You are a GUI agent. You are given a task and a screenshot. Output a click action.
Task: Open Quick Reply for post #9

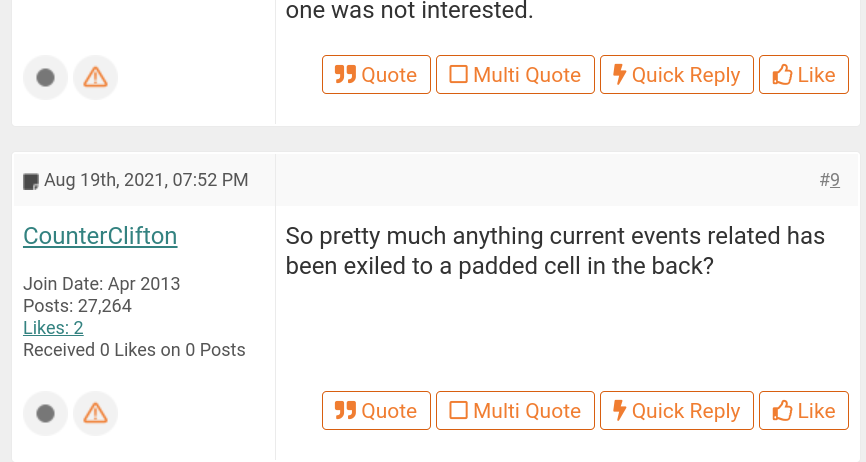click(676, 411)
